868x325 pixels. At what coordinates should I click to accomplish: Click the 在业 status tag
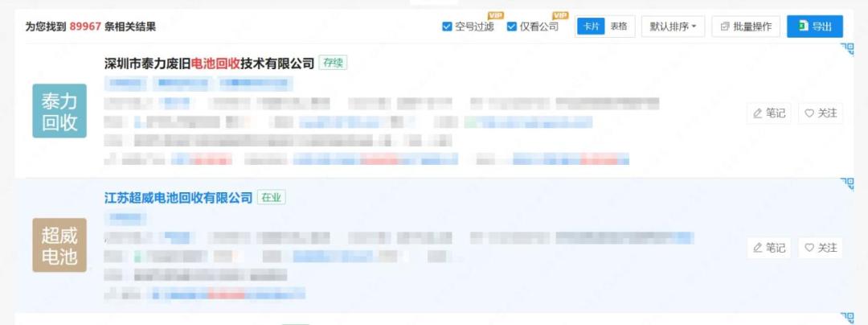[272, 198]
